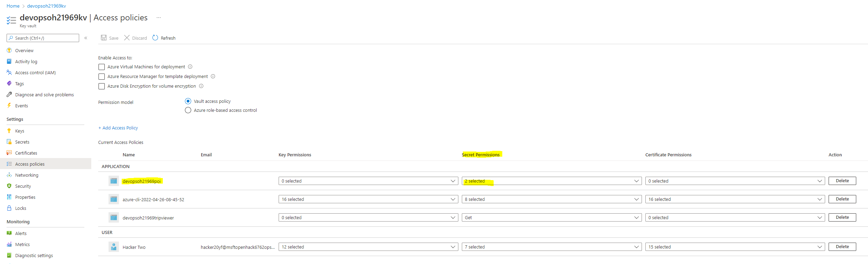Screen dimensions: 868x264
Task: Select Azure role-based access control radio button
Action: tap(188, 110)
